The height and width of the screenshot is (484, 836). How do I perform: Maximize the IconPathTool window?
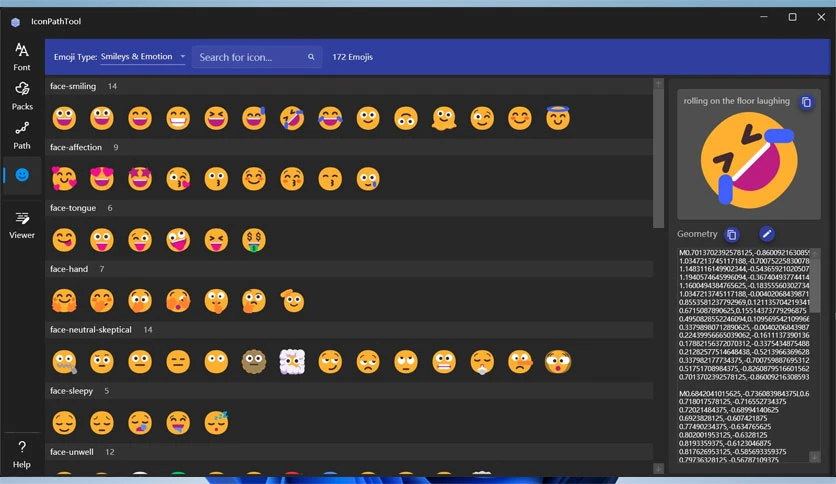coord(792,17)
